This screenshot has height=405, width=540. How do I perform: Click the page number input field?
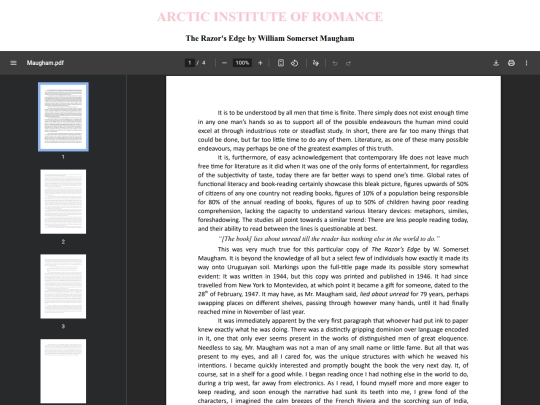tap(189, 63)
